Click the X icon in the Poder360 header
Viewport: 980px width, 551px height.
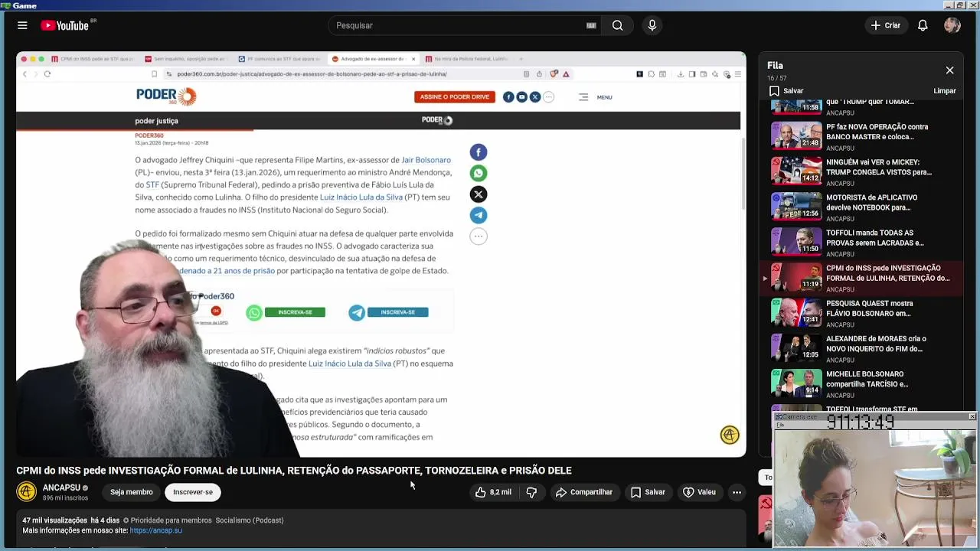click(535, 97)
